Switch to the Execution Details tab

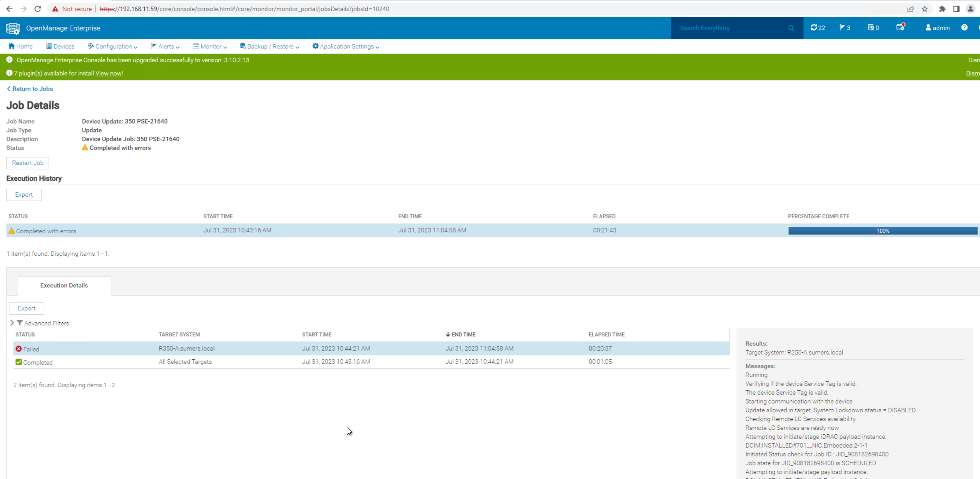[64, 285]
